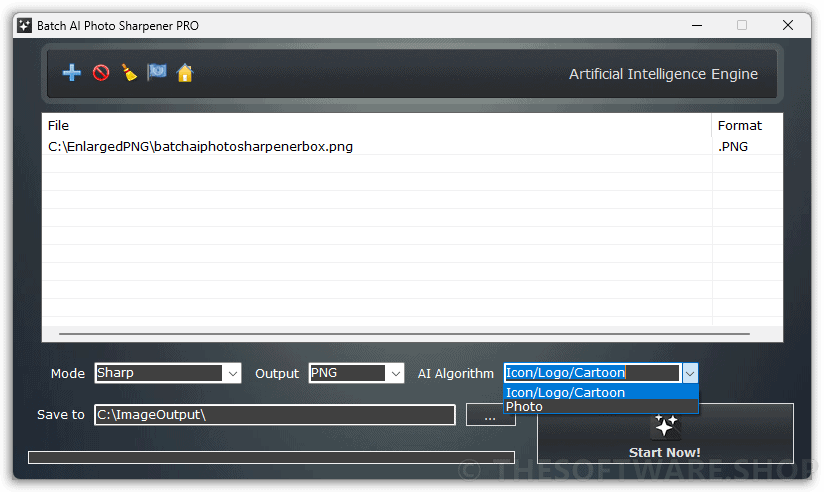Screen dimensions: 824x492
Task: Click the AI Algorithm text field
Action: [x=592, y=373]
